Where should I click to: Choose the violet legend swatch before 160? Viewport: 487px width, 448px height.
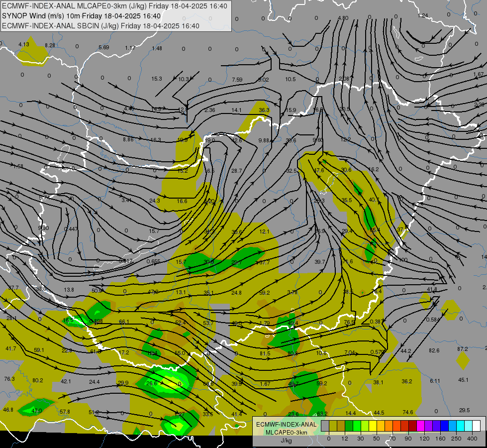point(437,426)
